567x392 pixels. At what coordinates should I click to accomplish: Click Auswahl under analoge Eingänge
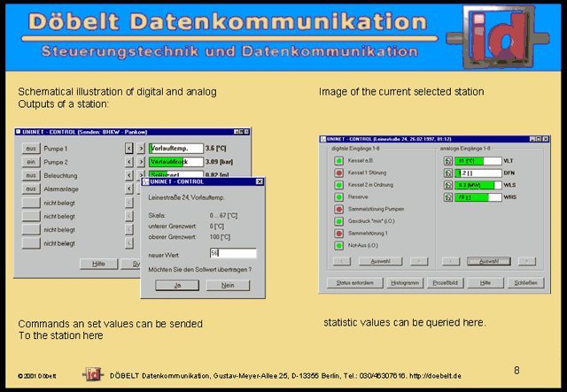point(489,261)
